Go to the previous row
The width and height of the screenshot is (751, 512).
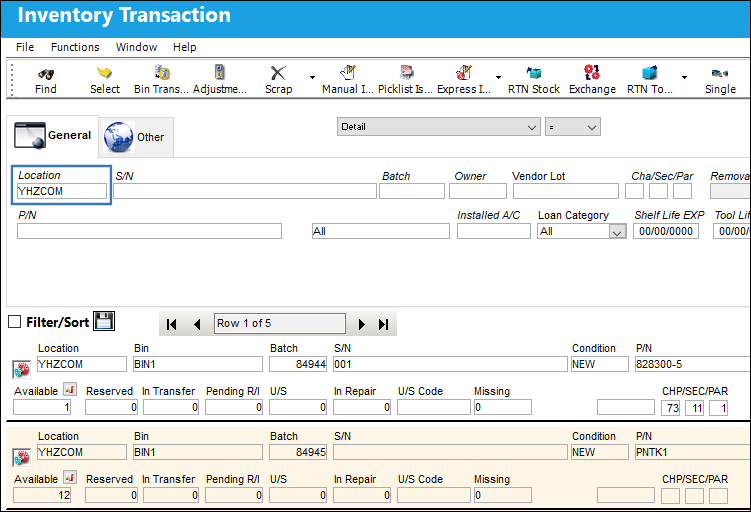click(197, 324)
